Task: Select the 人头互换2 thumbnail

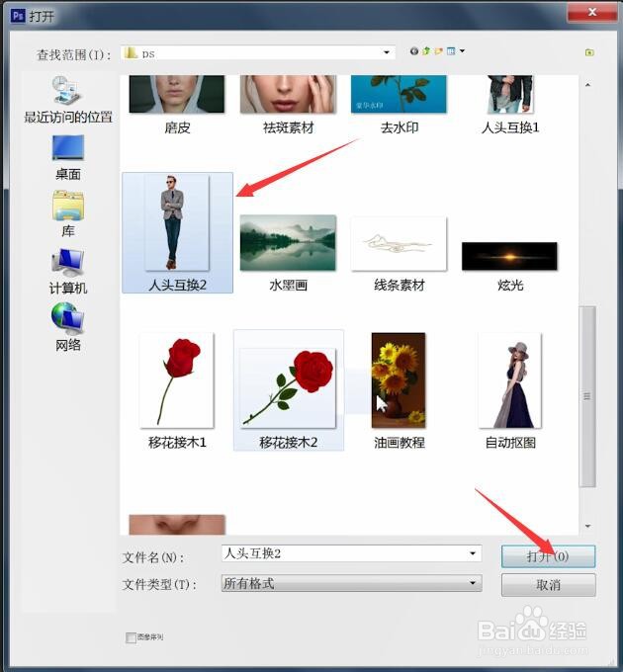Action: point(177,223)
